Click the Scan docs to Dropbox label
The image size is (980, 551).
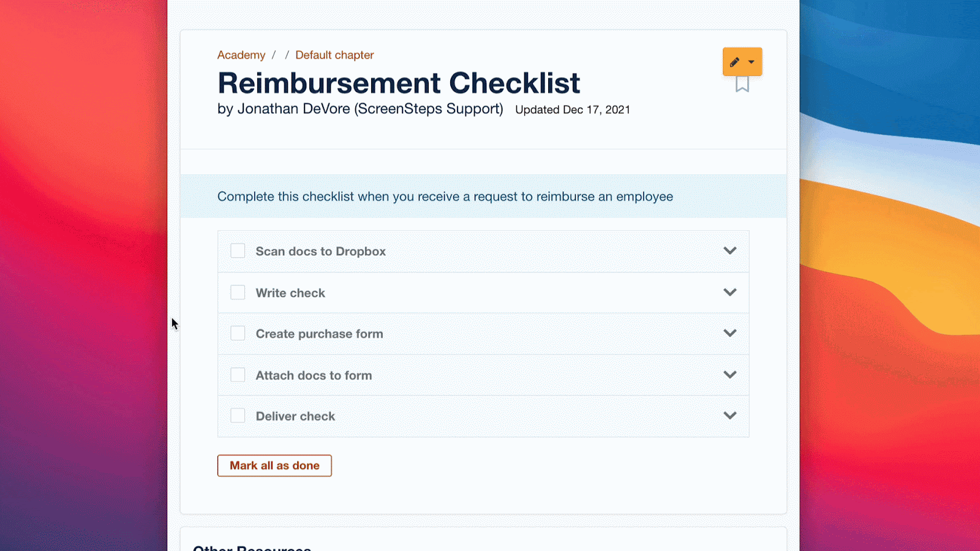pos(320,251)
